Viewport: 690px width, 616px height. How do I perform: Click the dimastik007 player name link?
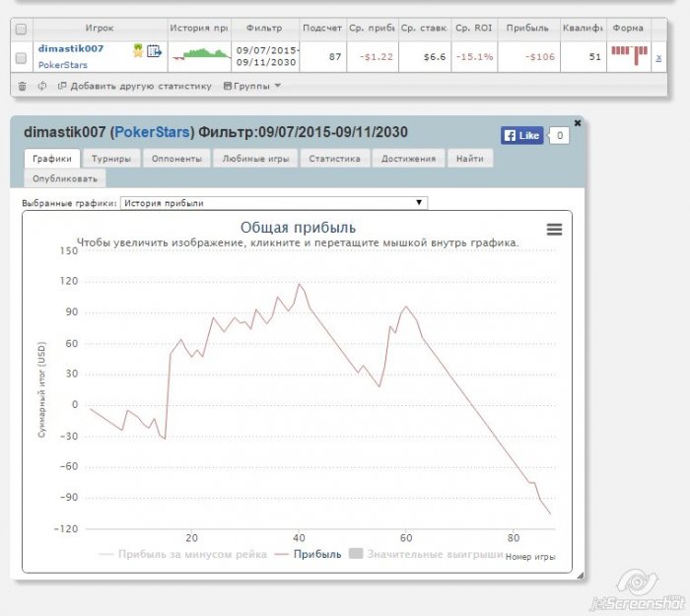tap(71, 48)
